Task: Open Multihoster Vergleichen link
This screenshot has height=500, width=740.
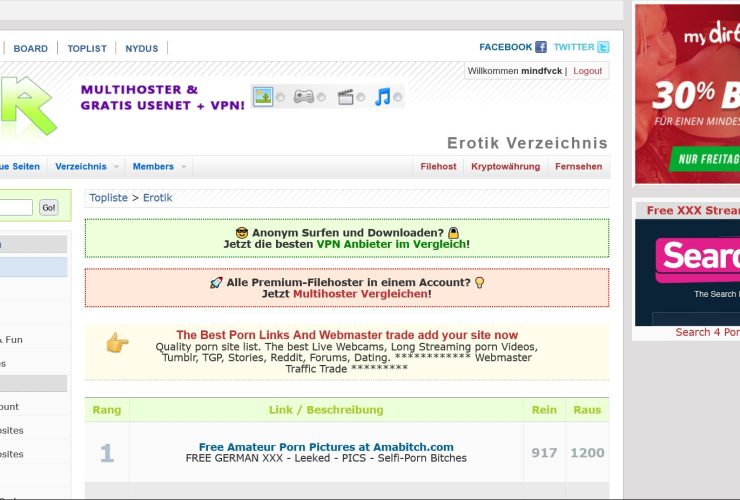Action: tap(361, 294)
